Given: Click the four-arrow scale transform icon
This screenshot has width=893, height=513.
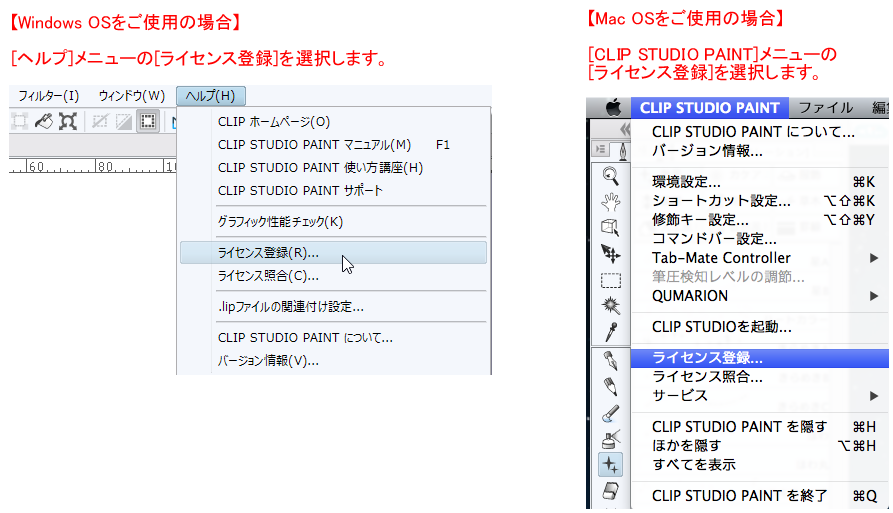Looking at the screenshot, I should point(68,121).
